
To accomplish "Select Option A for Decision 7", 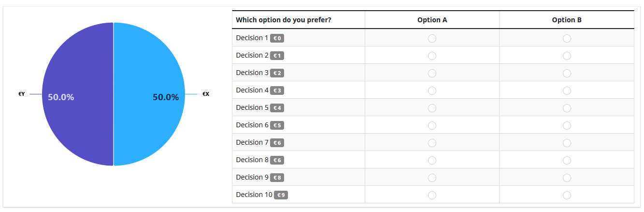I will (432, 143).
